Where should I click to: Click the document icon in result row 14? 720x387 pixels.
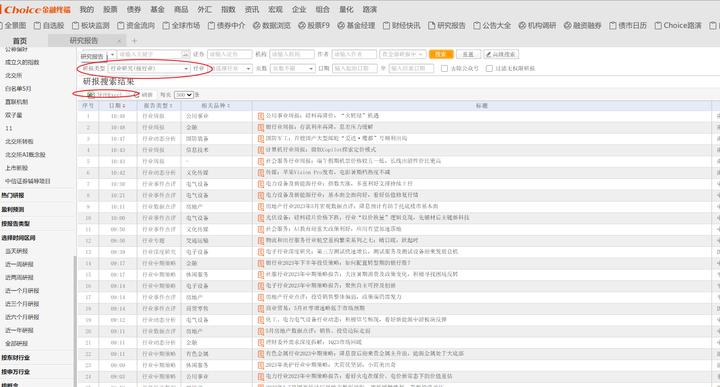tap(261, 263)
